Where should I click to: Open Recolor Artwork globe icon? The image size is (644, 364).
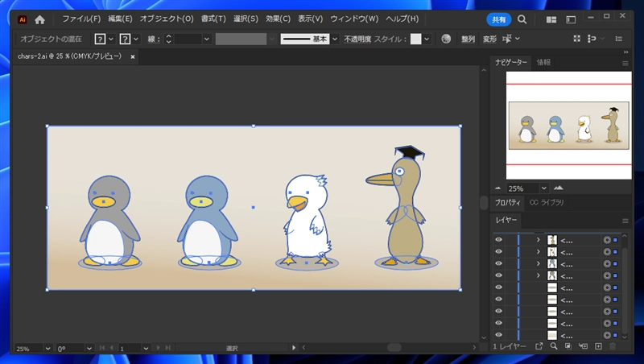[446, 39]
